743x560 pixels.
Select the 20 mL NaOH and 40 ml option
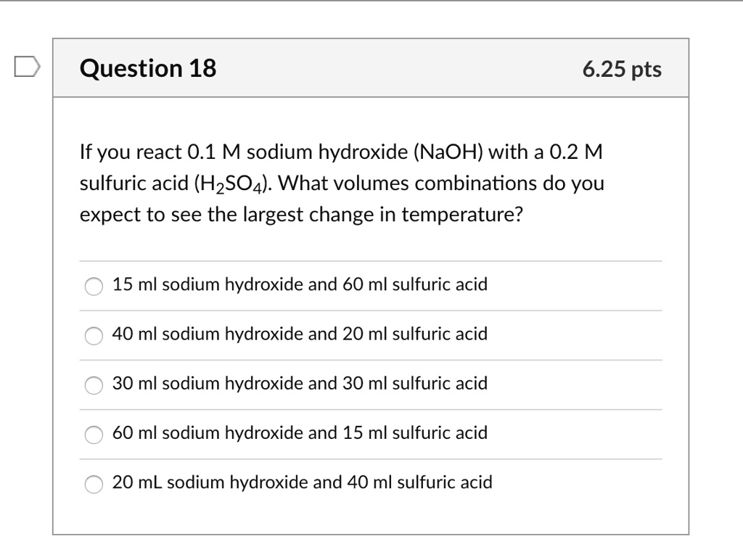coord(94,484)
